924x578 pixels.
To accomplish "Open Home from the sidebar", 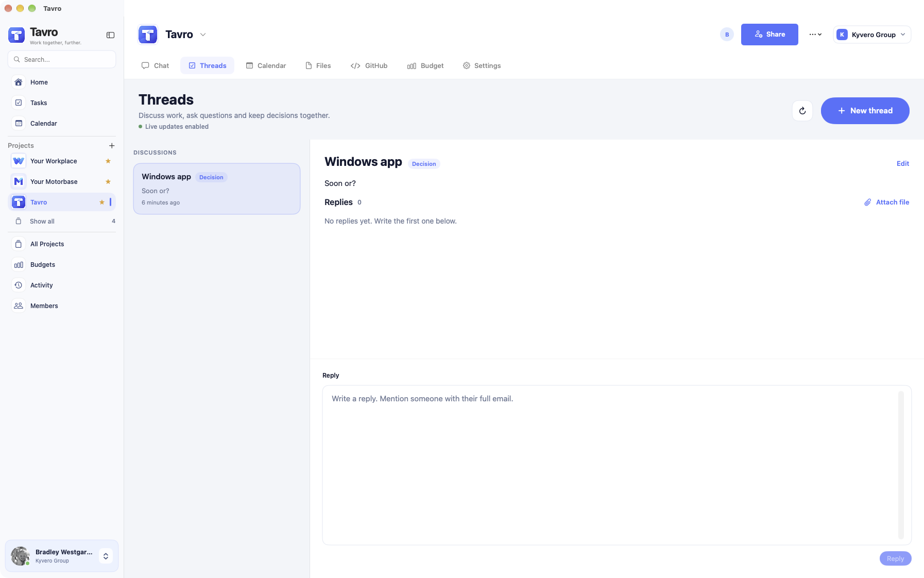I will click(62, 82).
